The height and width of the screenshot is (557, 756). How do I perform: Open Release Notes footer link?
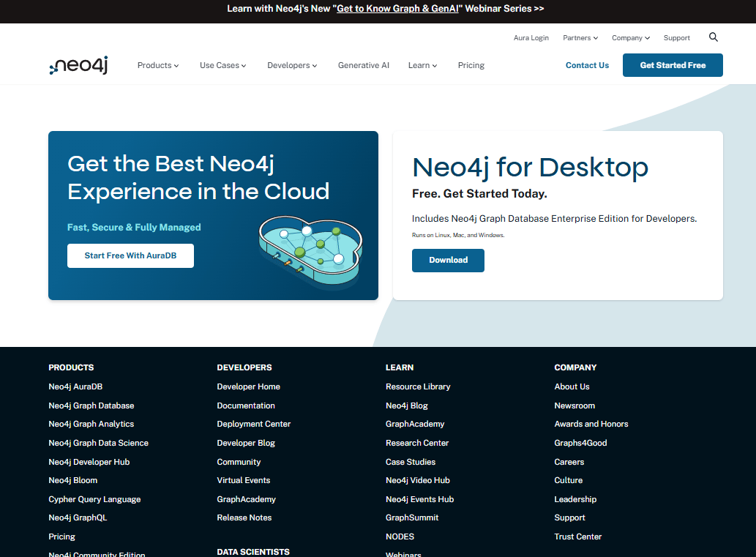pyautogui.click(x=244, y=517)
